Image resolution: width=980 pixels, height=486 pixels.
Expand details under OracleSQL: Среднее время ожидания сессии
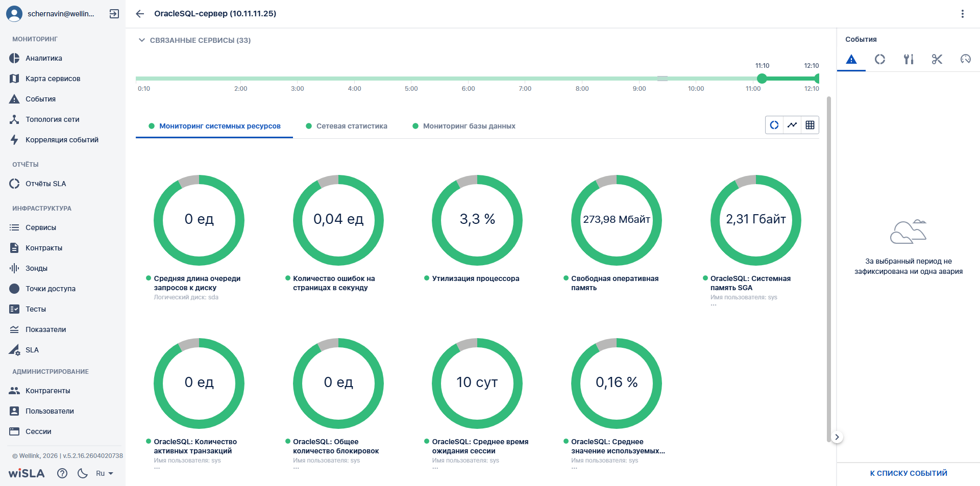click(x=435, y=468)
